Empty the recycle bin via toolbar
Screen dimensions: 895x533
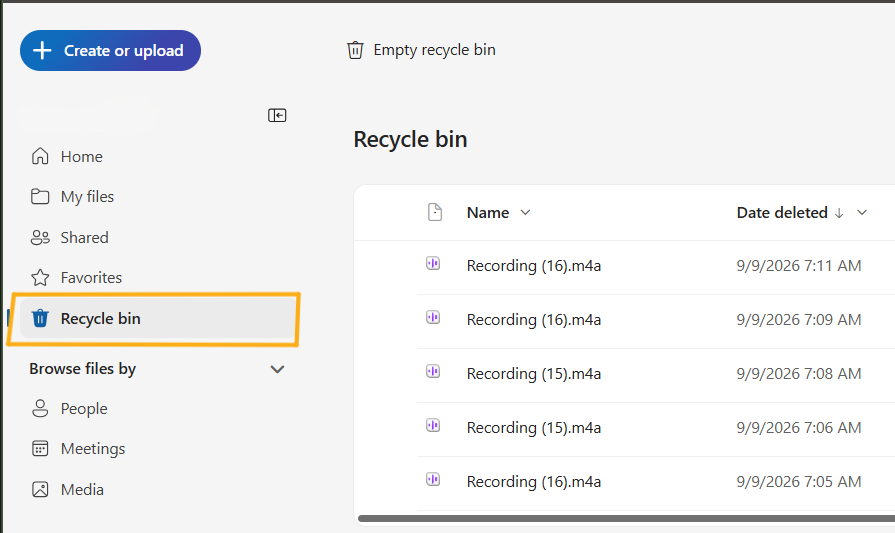(x=421, y=50)
